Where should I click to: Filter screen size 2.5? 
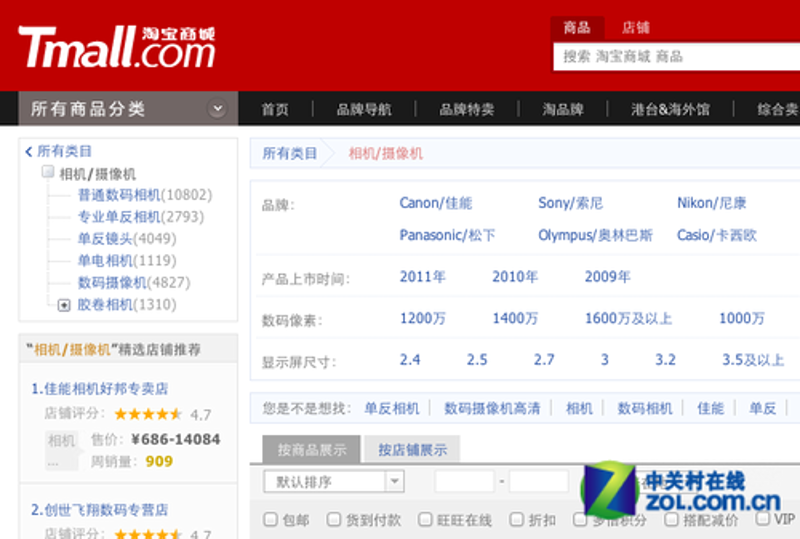(477, 360)
